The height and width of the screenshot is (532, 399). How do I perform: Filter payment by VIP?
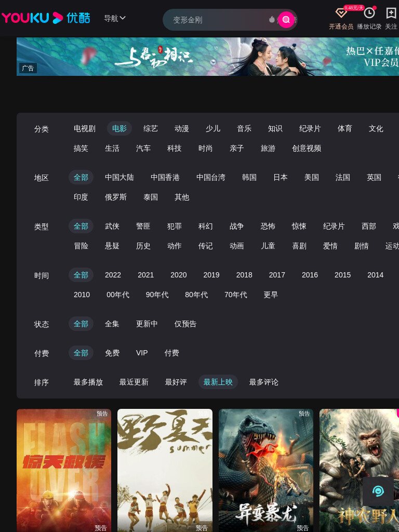(x=142, y=353)
